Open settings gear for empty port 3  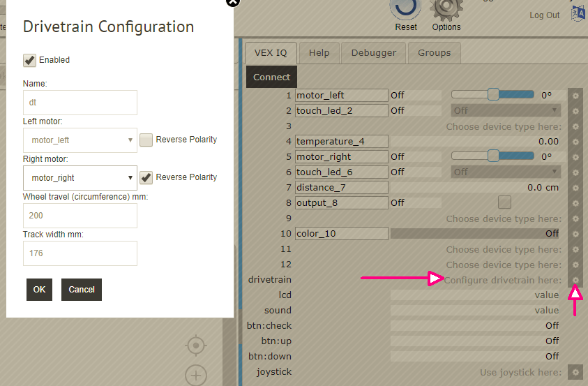tap(575, 126)
